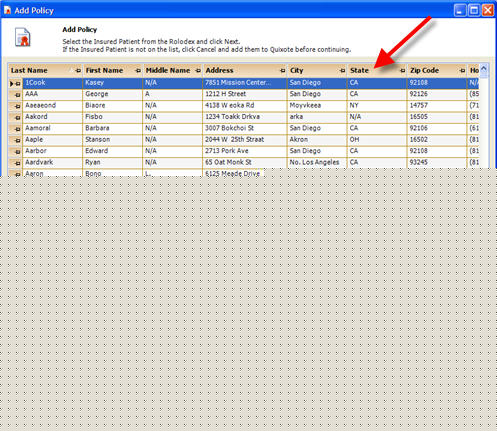
Task: Click the first name Fisbo
Action: [94, 117]
